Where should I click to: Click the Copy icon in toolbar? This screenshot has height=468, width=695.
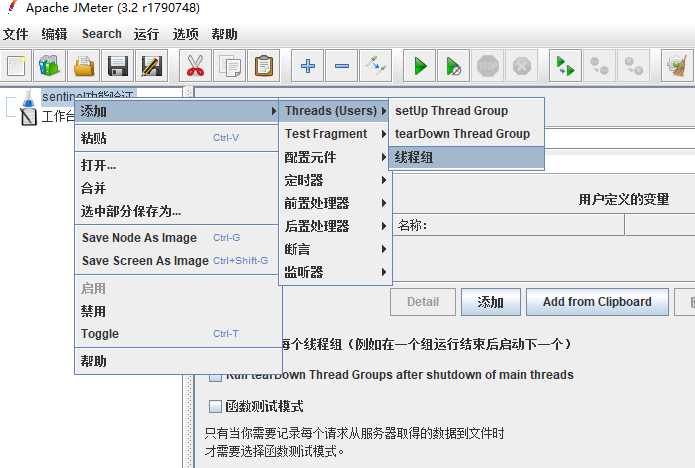[x=229, y=66]
